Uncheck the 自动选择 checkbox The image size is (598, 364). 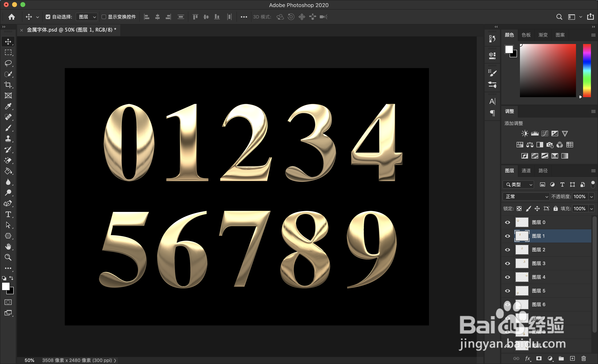pyautogui.click(x=48, y=17)
